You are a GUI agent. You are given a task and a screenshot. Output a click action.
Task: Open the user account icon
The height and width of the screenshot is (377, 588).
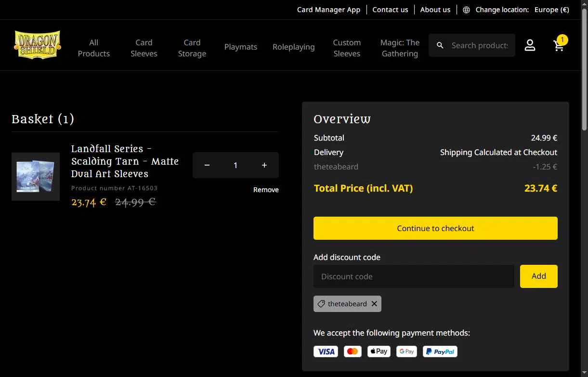pos(530,45)
